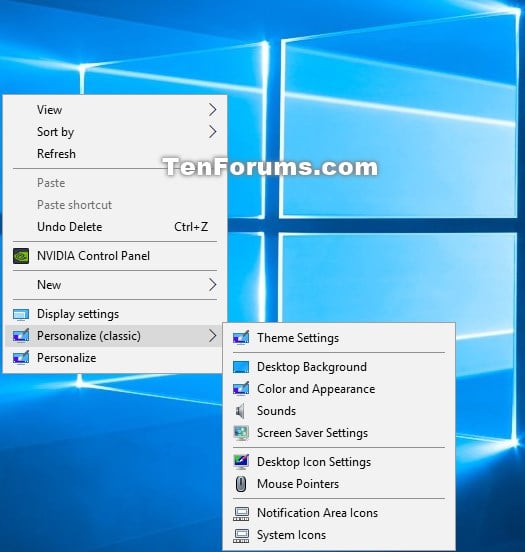Viewport: 525px width, 552px height.
Task: Open Theme Settings from submenu
Action: [339, 338]
